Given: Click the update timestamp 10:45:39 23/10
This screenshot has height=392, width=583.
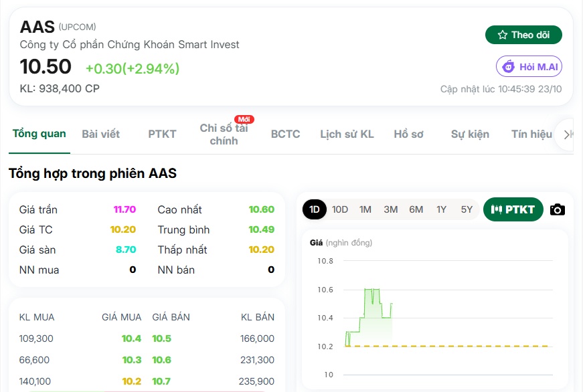Looking at the screenshot, I should (530, 89).
